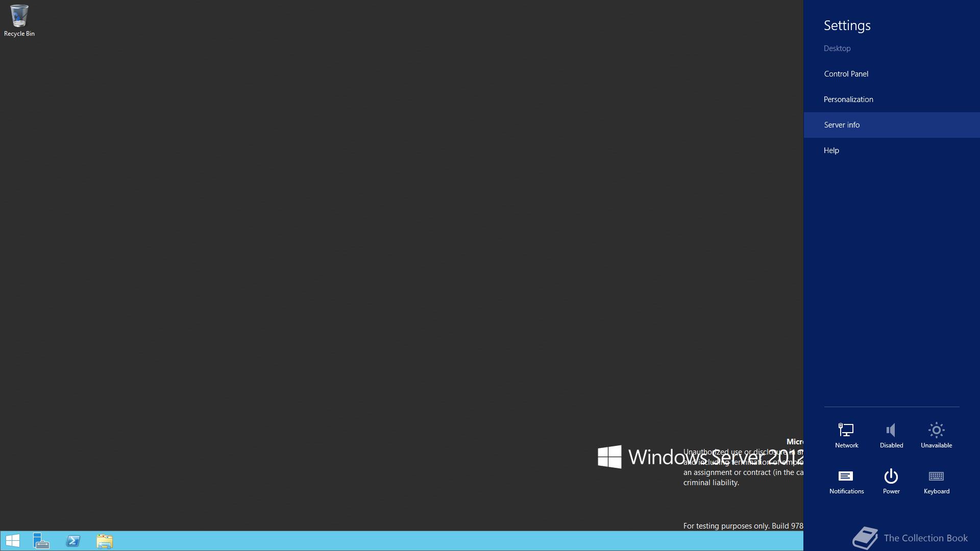Click the Unavailable brightness icon

(936, 436)
